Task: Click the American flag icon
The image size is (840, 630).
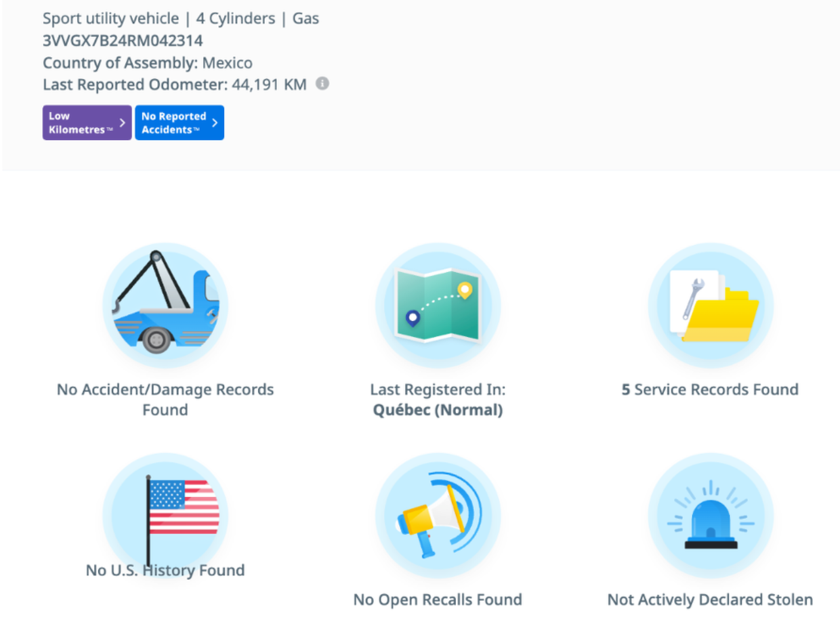Action: pyautogui.click(x=165, y=512)
